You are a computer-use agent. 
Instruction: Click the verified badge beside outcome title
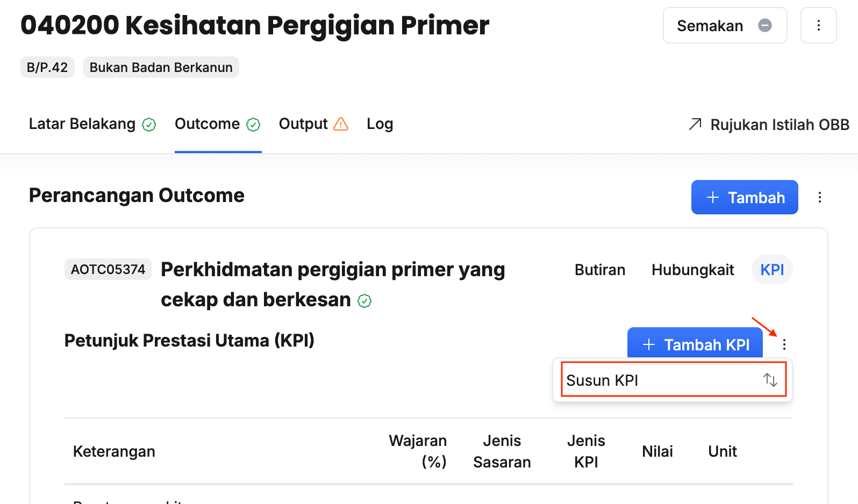(364, 301)
